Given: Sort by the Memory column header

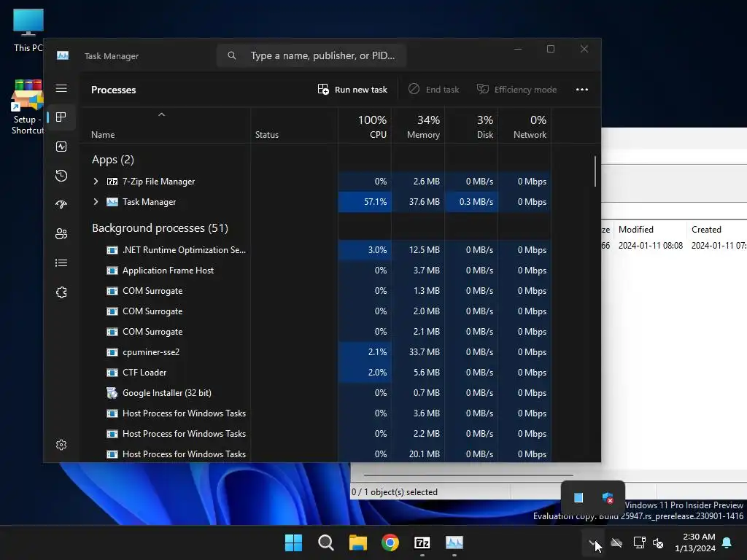Looking at the screenshot, I should (x=423, y=127).
